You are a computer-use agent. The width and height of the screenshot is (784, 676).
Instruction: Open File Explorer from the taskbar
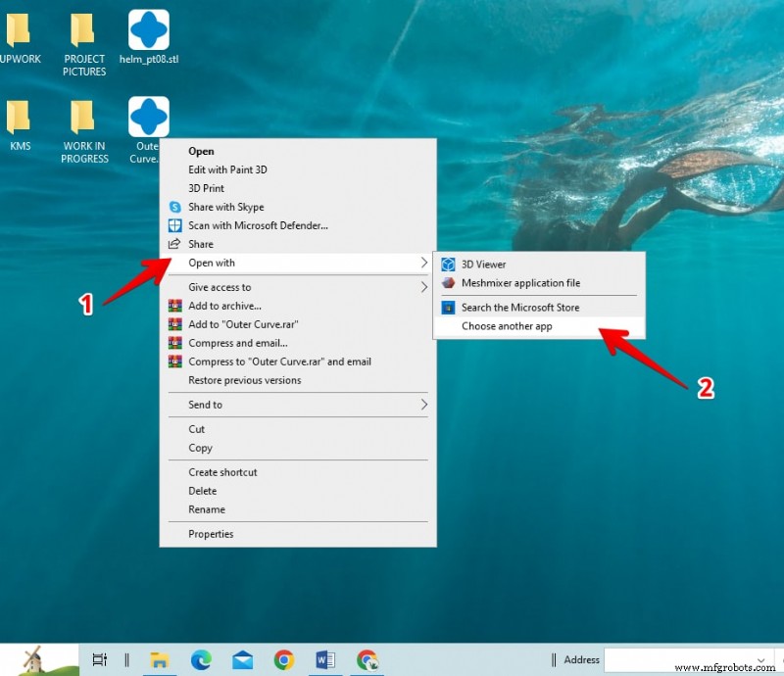159,660
